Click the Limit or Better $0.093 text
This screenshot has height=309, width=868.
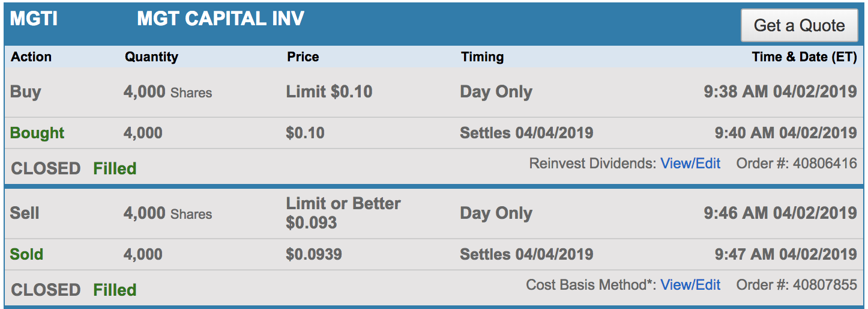[x=343, y=213]
